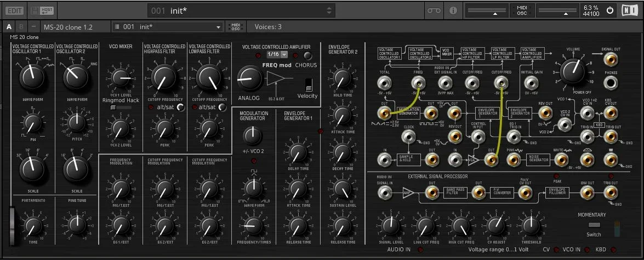The width and height of the screenshot is (644, 260).
Task: Toggle the CHORUS button
Action: coord(308,55)
